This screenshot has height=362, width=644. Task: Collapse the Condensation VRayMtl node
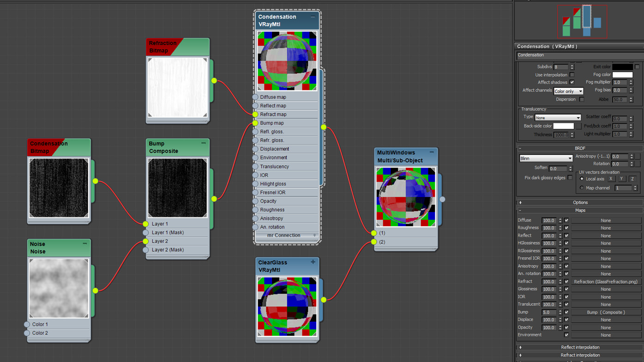(x=313, y=17)
